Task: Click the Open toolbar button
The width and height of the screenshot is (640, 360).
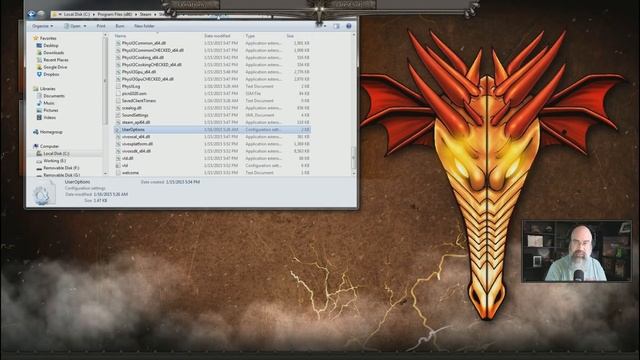Action: click(x=72, y=26)
